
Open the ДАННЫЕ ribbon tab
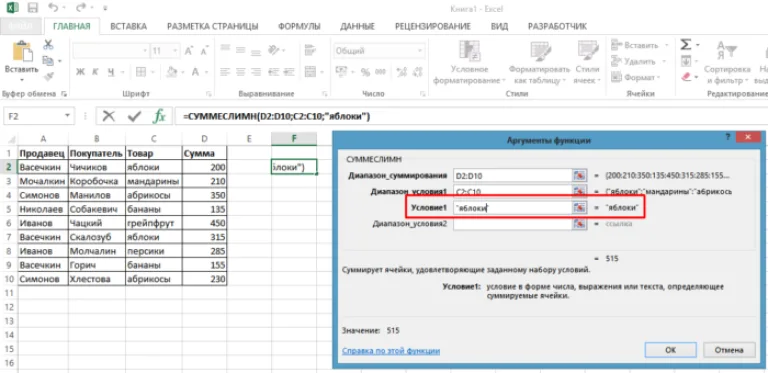pyautogui.click(x=358, y=26)
